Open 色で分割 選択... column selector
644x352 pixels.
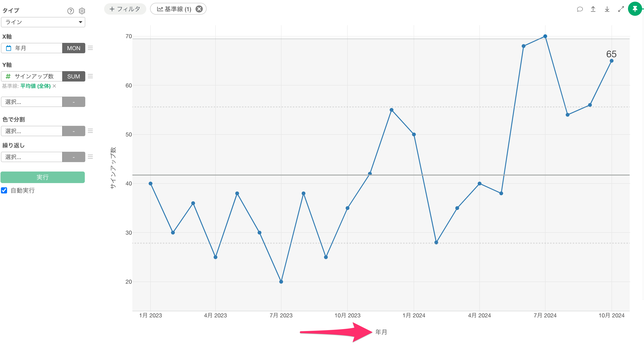click(x=32, y=131)
